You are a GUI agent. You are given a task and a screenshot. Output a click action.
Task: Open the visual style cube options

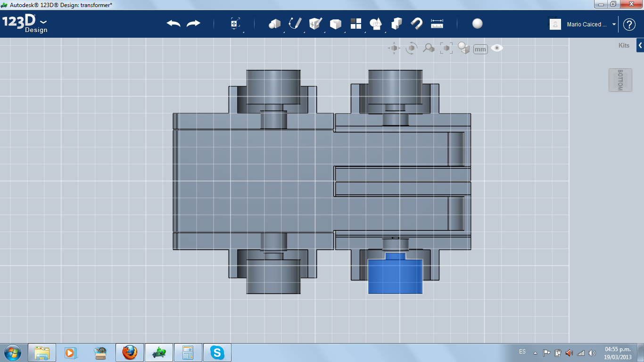[x=464, y=48]
